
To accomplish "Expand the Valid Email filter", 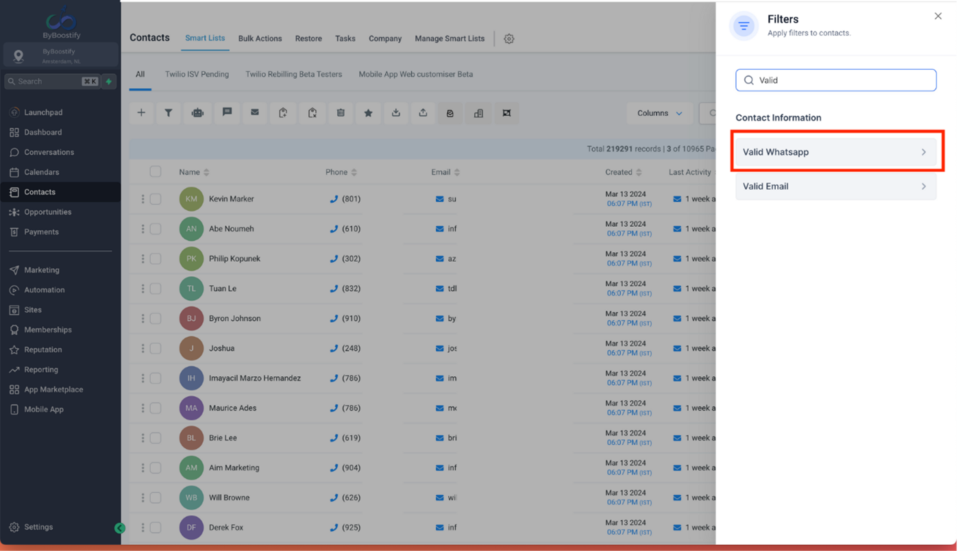I will 835,186.
